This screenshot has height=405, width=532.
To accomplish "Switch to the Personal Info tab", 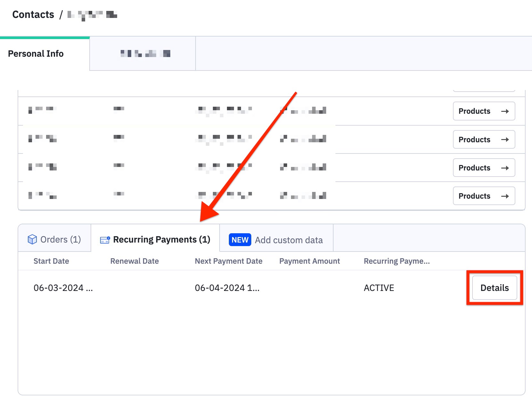I will coord(36,54).
